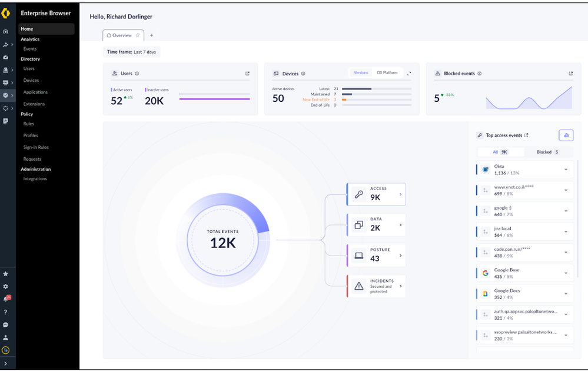
Task: Expand the Devices card fullscreen
Action: coord(409,74)
